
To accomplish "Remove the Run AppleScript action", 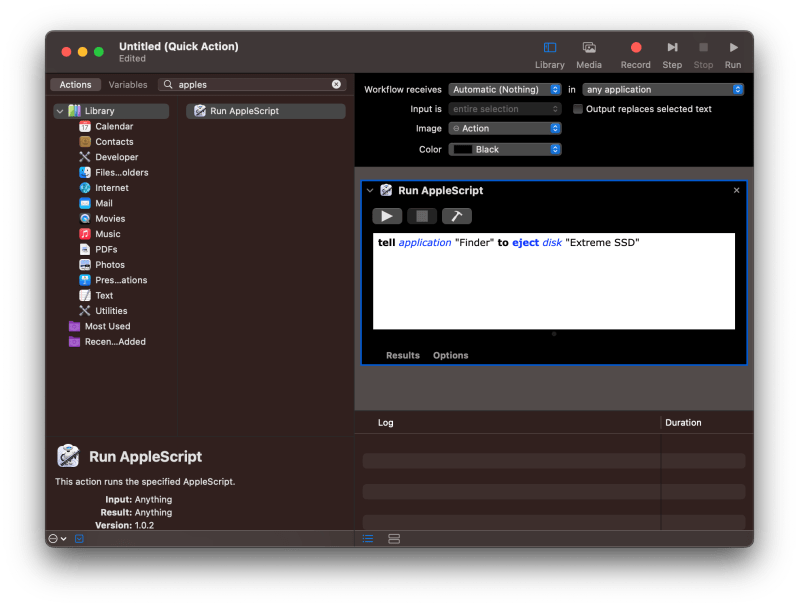I will [736, 190].
